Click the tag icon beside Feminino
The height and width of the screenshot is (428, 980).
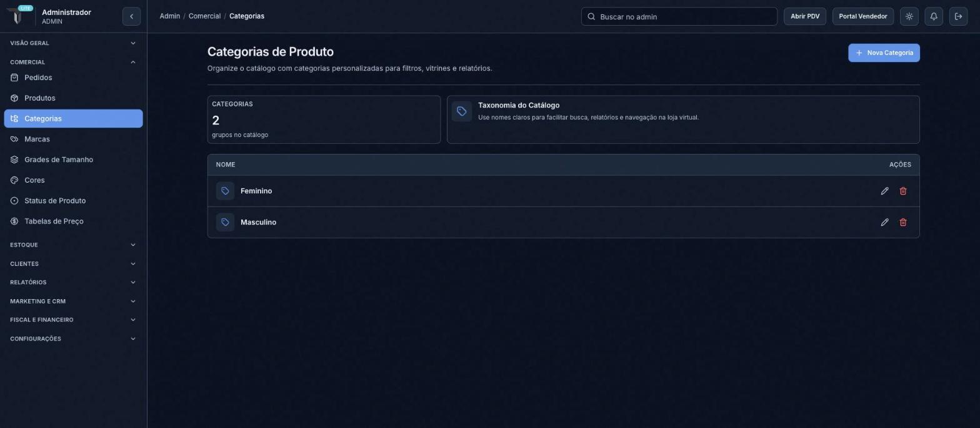tap(225, 191)
